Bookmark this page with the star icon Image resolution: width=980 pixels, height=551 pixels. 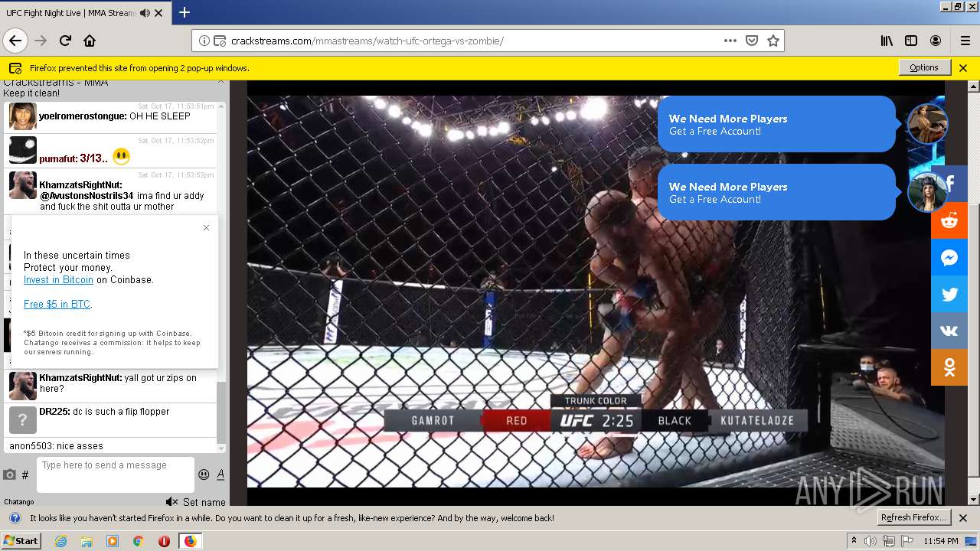point(773,41)
